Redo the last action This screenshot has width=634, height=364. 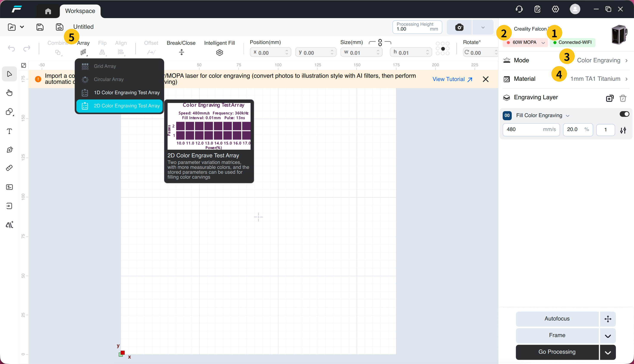(27, 48)
